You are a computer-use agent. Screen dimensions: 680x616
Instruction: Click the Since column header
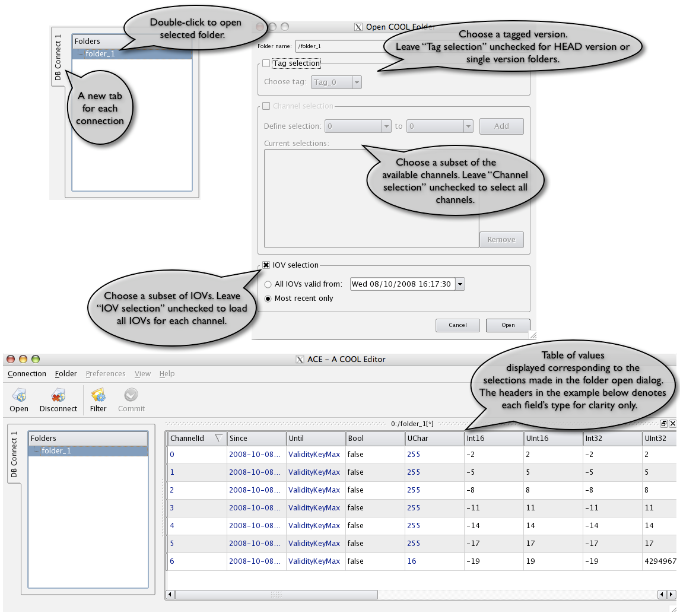(256, 438)
